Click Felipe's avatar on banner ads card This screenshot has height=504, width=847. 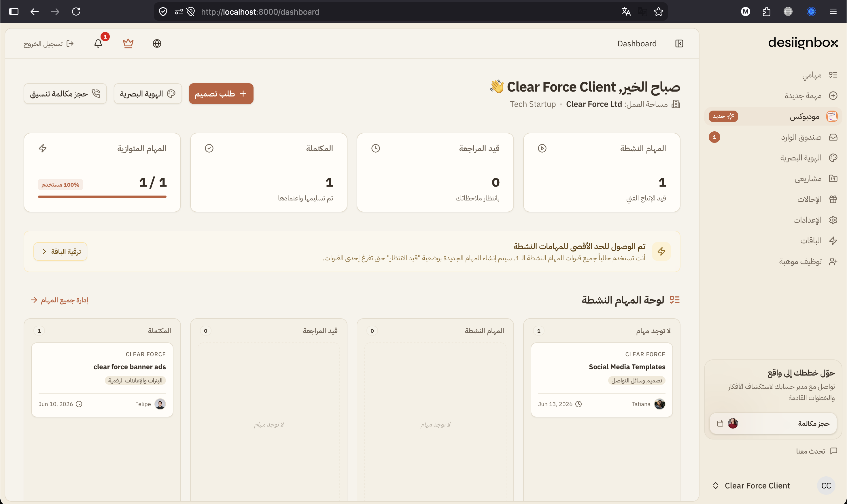[x=160, y=404]
